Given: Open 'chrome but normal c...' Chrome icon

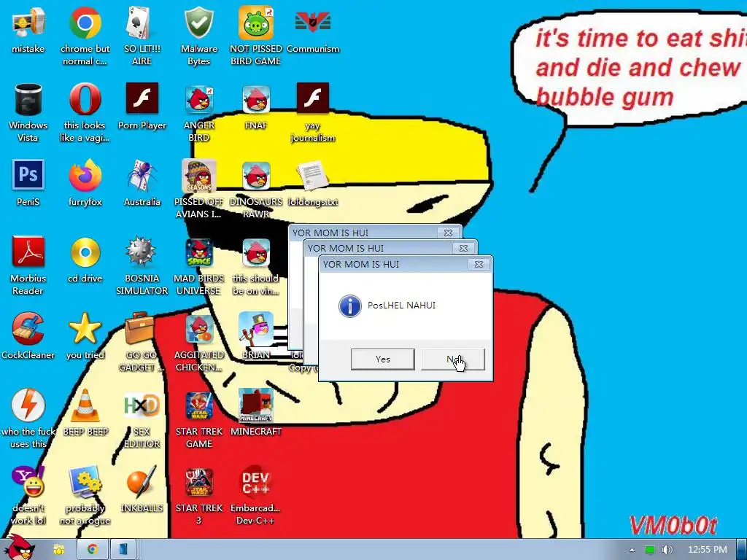Looking at the screenshot, I should (x=85, y=23).
